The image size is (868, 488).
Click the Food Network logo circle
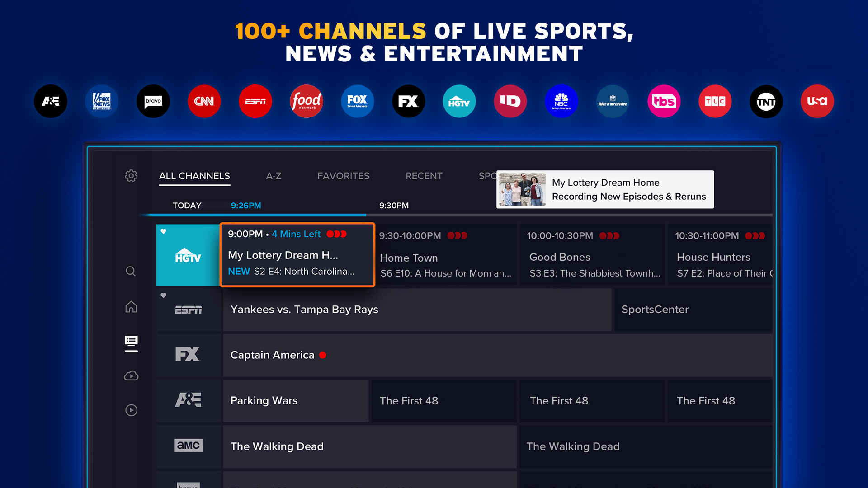[306, 101]
